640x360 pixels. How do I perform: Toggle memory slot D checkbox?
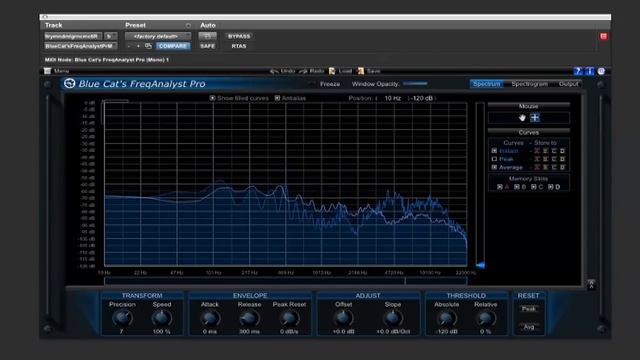[551, 187]
